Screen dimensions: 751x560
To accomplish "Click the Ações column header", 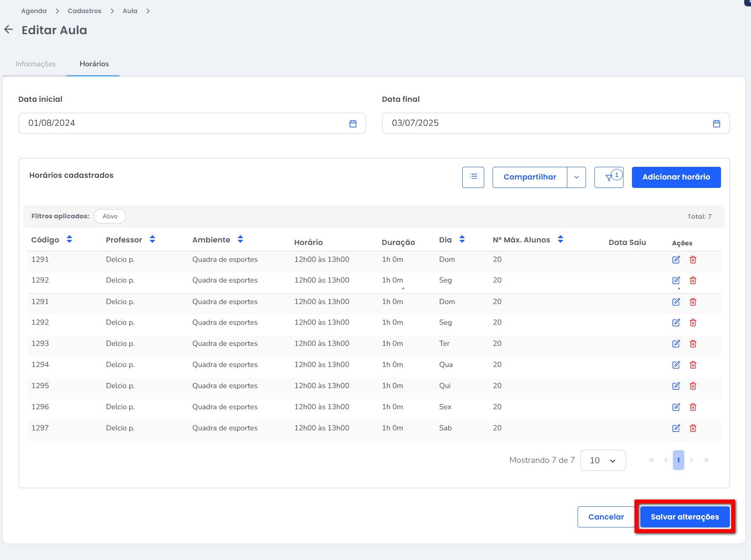I will click(682, 243).
